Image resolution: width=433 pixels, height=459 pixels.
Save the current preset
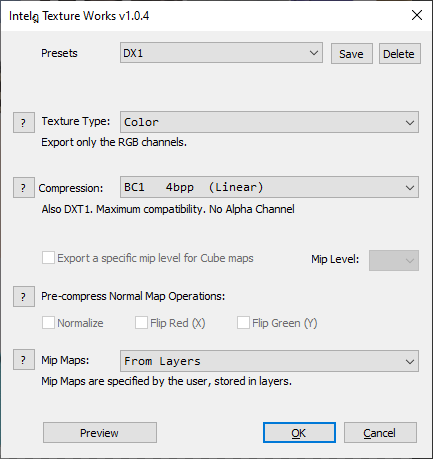[352, 53]
